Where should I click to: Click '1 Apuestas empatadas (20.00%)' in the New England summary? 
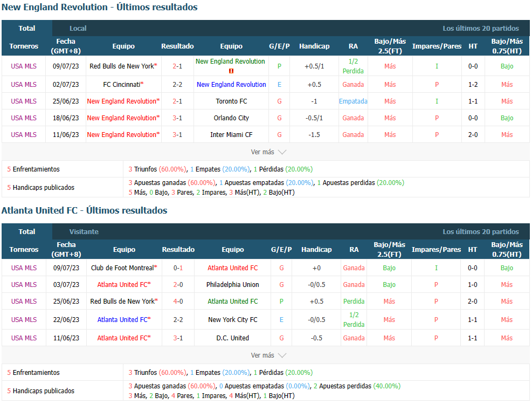pos(266,183)
